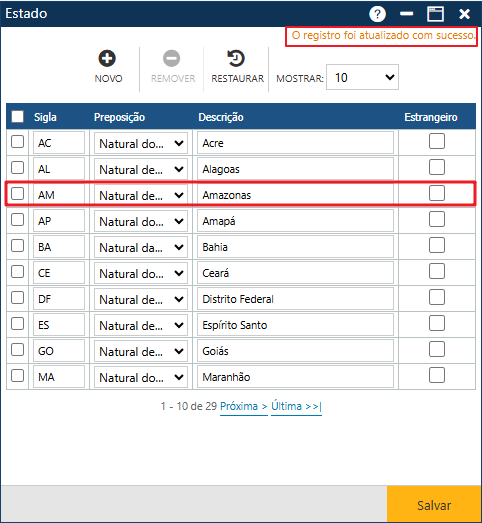Expand the Preposição dropdown for Ceará
This screenshot has height=523, width=482.
[141, 274]
